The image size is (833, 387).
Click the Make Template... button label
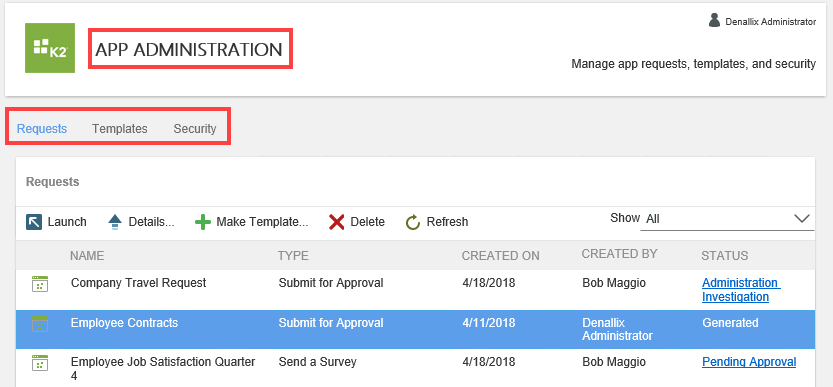[262, 222]
